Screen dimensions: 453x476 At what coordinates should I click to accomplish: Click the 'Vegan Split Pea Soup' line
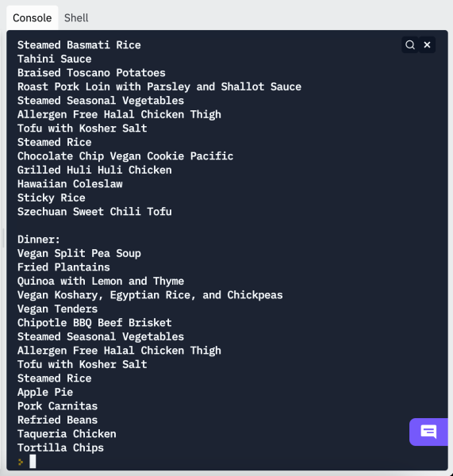point(79,254)
